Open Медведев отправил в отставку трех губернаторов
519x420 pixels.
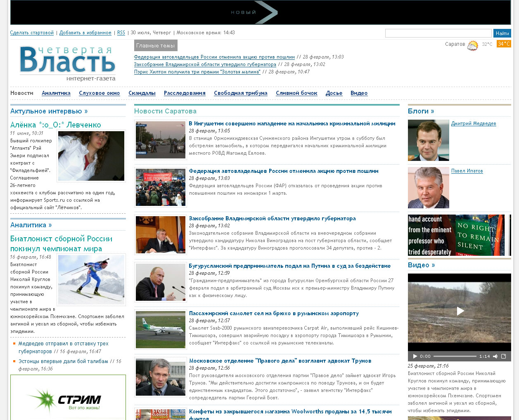point(64,347)
